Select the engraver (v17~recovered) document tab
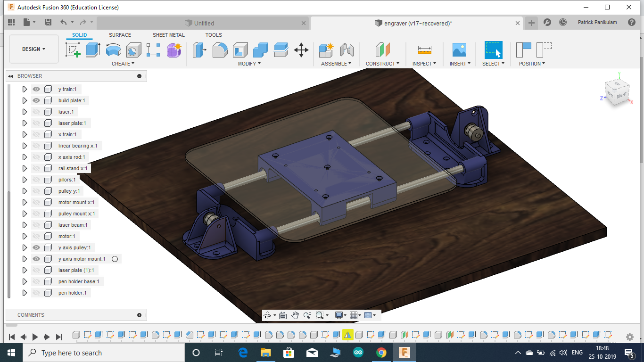Screen dimensions: 644x362 [417, 23]
